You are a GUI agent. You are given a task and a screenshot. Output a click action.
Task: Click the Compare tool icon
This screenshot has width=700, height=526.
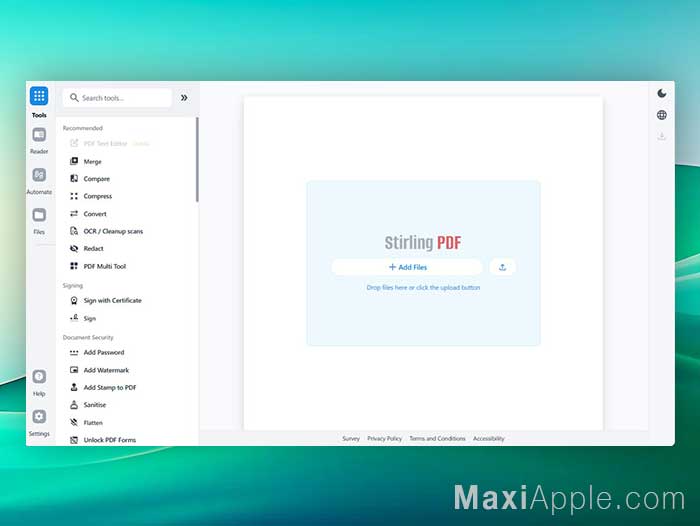point(74,179)
